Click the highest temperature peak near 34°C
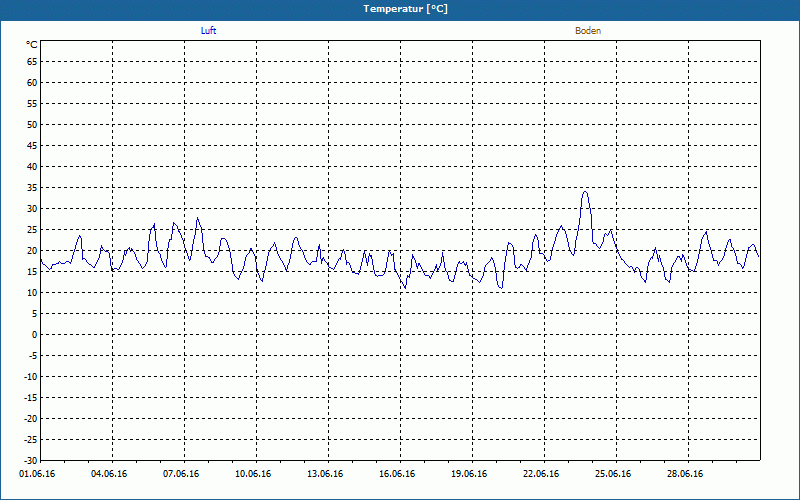The image size is (800, 500). click(x=585, y=192)
